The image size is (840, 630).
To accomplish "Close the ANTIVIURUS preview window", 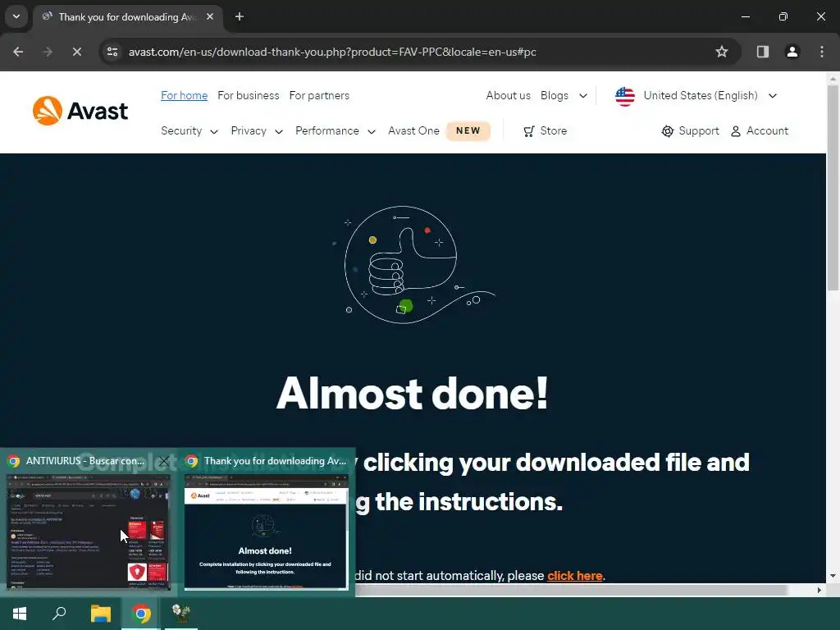I will pos(164,461).
